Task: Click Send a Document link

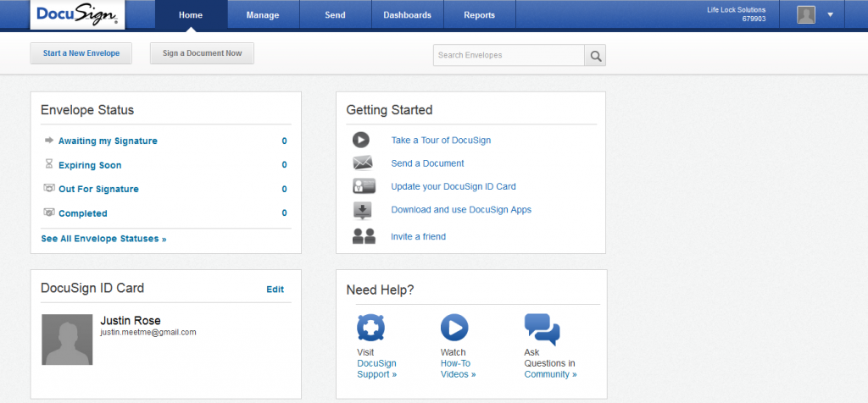Action: click(427, 163)
